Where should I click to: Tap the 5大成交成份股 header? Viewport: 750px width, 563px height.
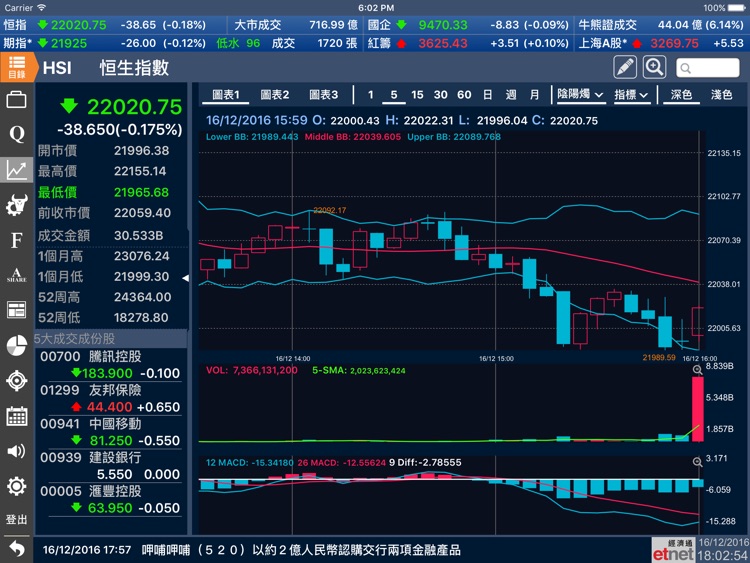coord(110,338)
